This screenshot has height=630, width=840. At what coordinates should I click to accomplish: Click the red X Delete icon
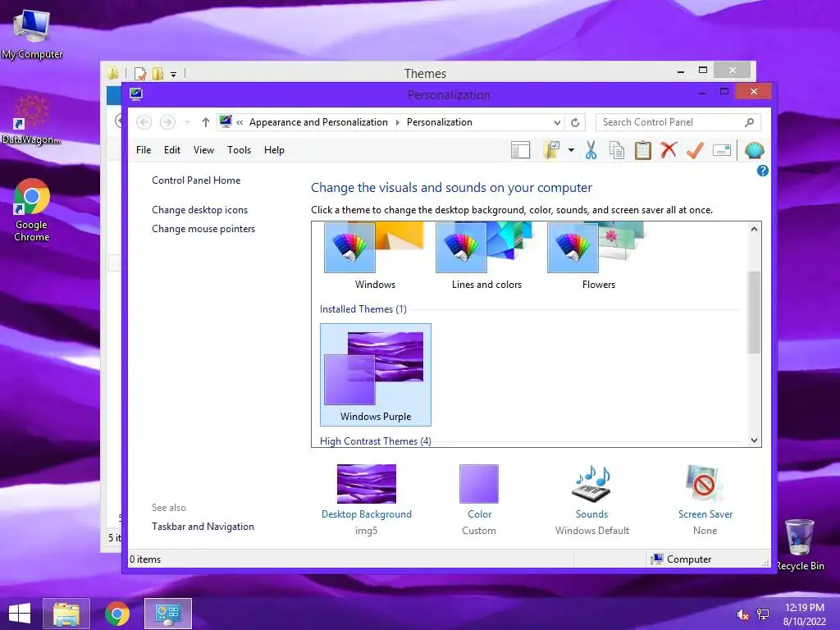tap(669, 151)
